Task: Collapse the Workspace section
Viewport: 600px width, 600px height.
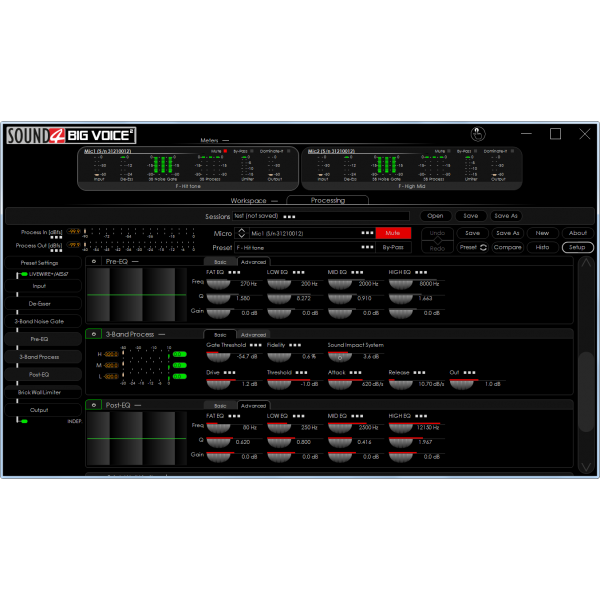Action: coord(274,201)
